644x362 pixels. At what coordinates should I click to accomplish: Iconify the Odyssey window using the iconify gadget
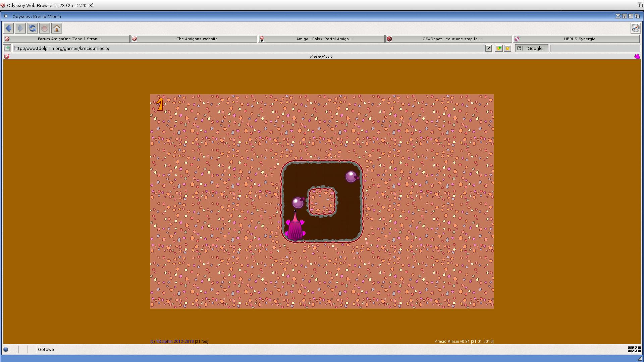coord(618,16)
